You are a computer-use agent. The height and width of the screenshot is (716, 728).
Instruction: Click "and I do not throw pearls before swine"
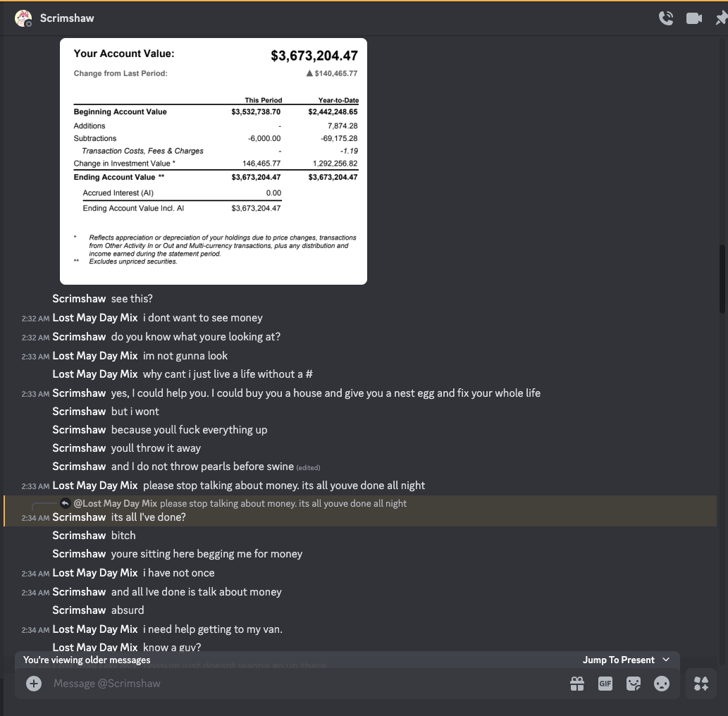(x=202, y=467)
